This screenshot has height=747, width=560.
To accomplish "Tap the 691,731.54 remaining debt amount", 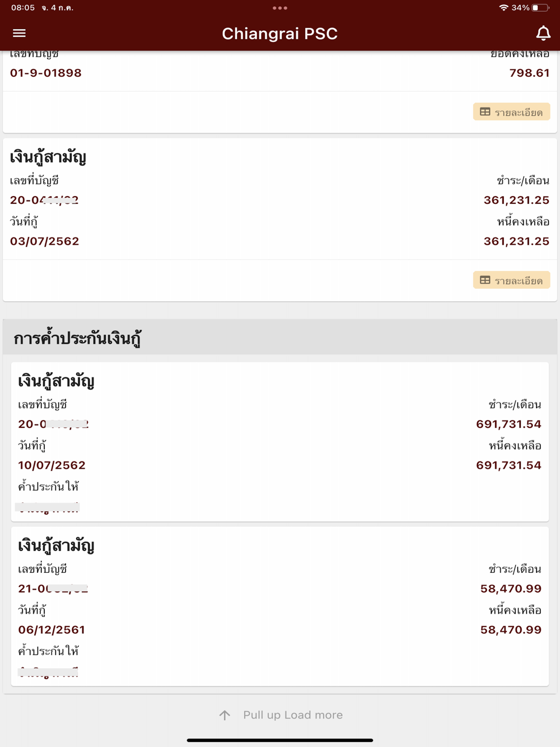I will point(508,465).
